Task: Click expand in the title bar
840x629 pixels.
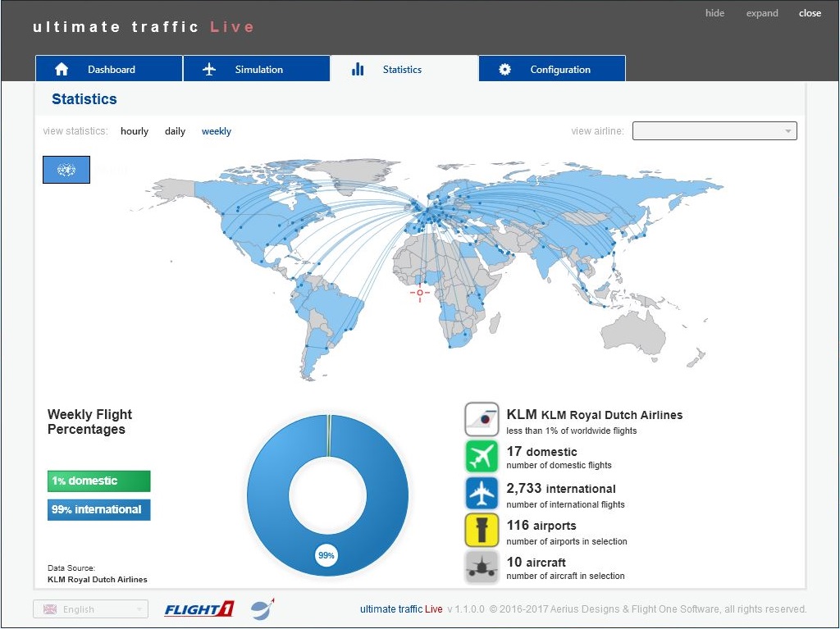Action: pyautogui.click(x=762, y=13)
